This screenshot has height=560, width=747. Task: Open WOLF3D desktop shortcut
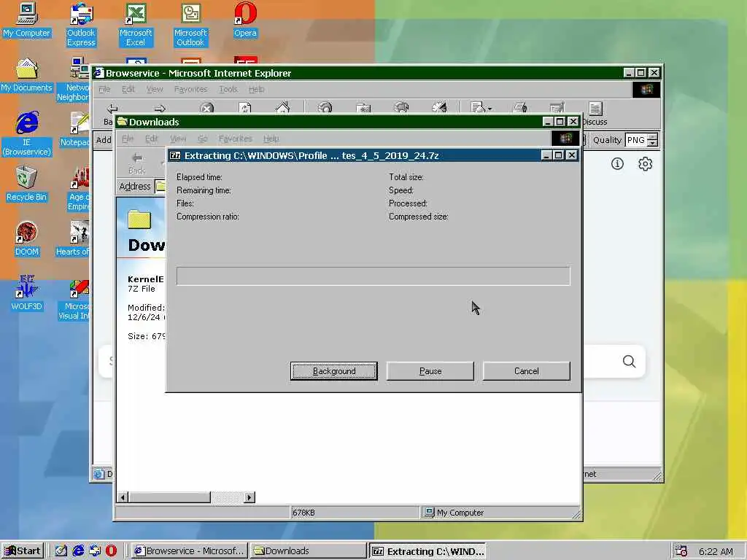click(27, 294)
